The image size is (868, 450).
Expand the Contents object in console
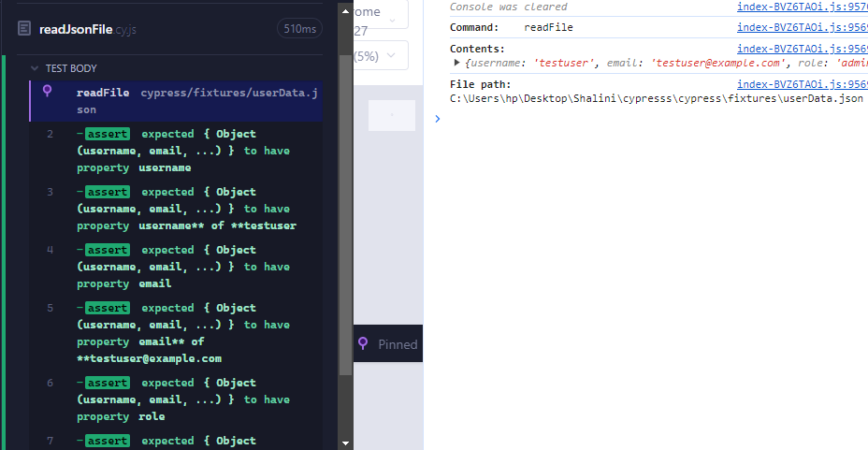tap(456, 63)
